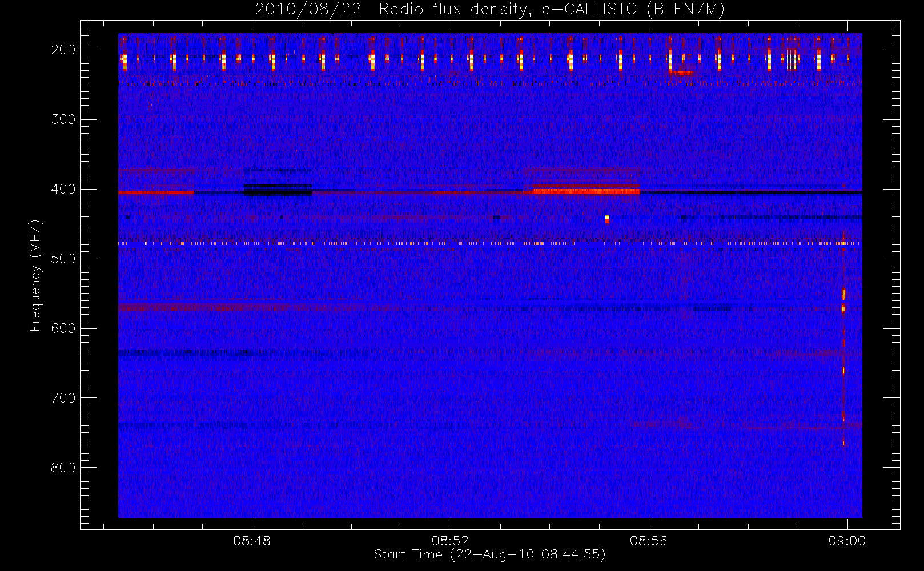Click the black band at 400 MHz near 08:48
This screenshot has height=571, width=924.
278,190
